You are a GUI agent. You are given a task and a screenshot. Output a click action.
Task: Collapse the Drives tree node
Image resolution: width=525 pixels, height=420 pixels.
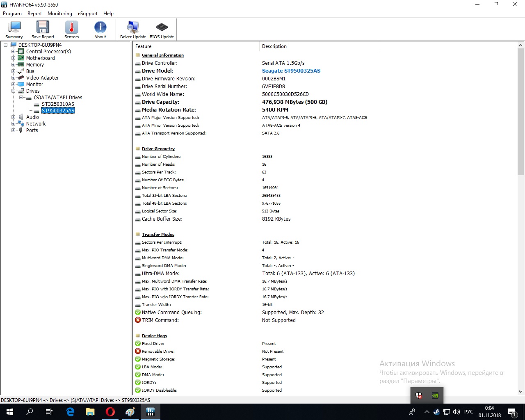14,91
